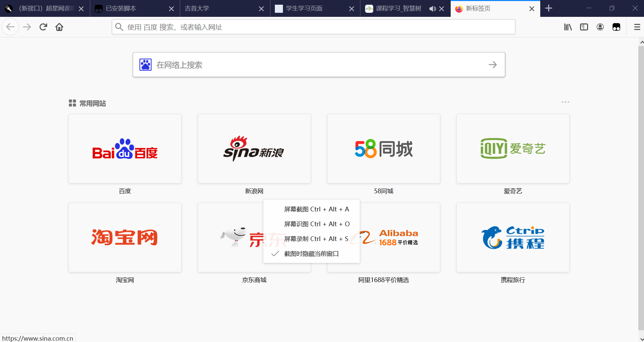Click the address bar input field
Viewport: 644px width, 342px height.
coord(313,27)
